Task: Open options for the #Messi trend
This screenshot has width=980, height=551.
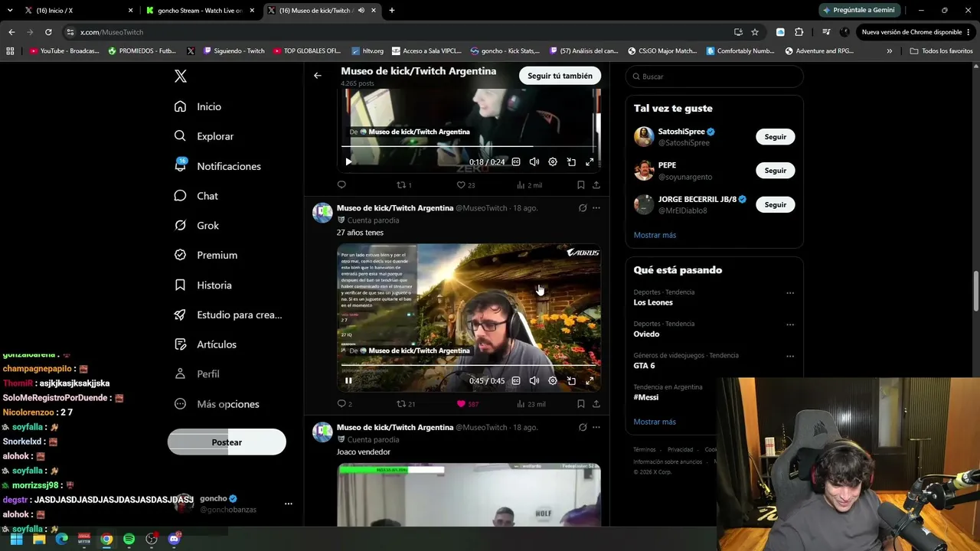Action: pos(790,388)
